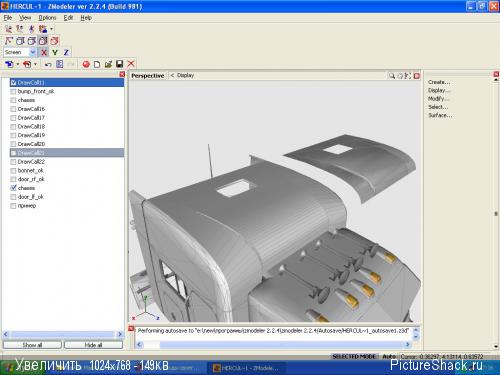Open the Help menu
The image size is (500, 375).
86,18
